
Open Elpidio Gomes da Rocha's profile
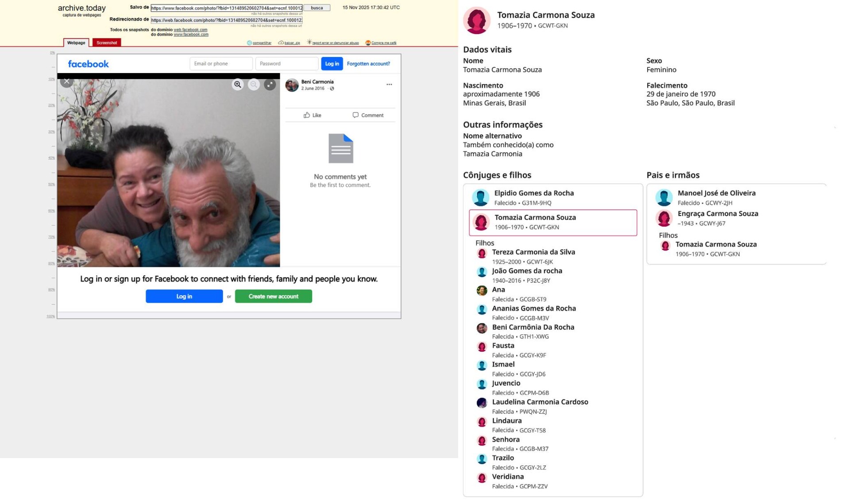tap(533, 193)
